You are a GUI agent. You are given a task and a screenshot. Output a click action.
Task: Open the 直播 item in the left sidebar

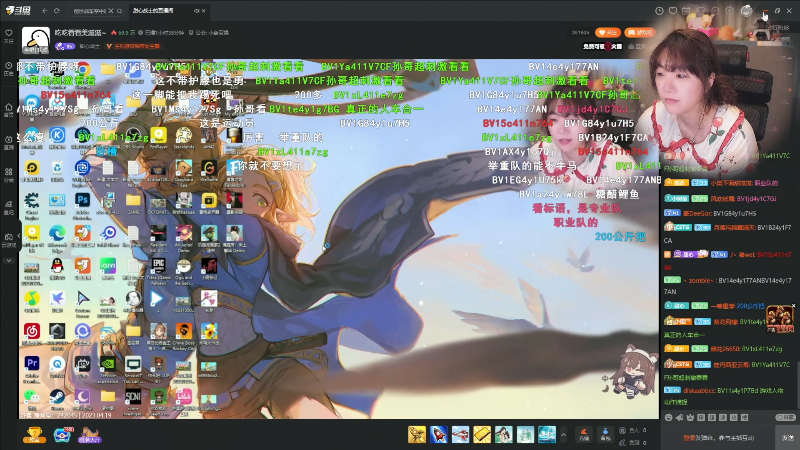9,142
